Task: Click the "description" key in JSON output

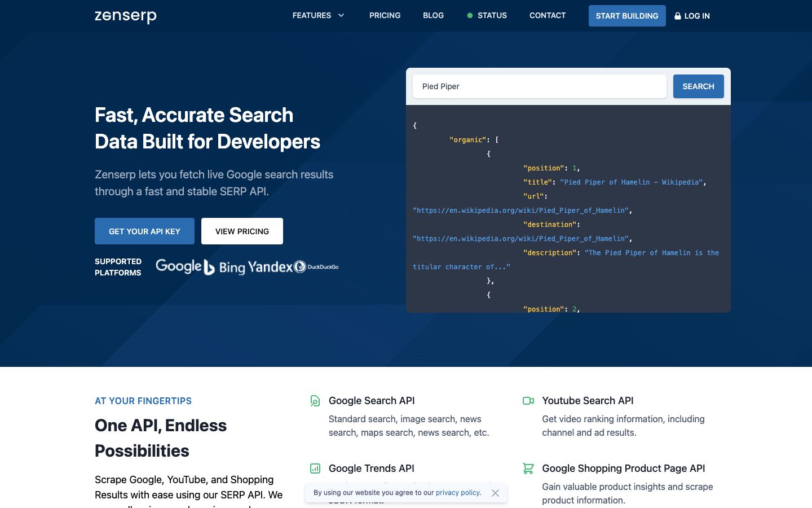Action: pos(550,253)
